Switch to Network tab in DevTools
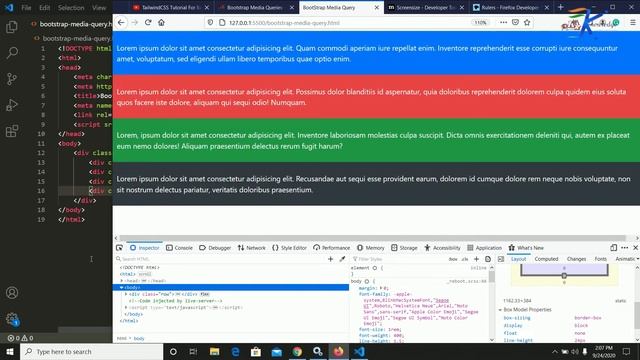The height and width of the screenshot is (360, 640). tap(251, 248)
